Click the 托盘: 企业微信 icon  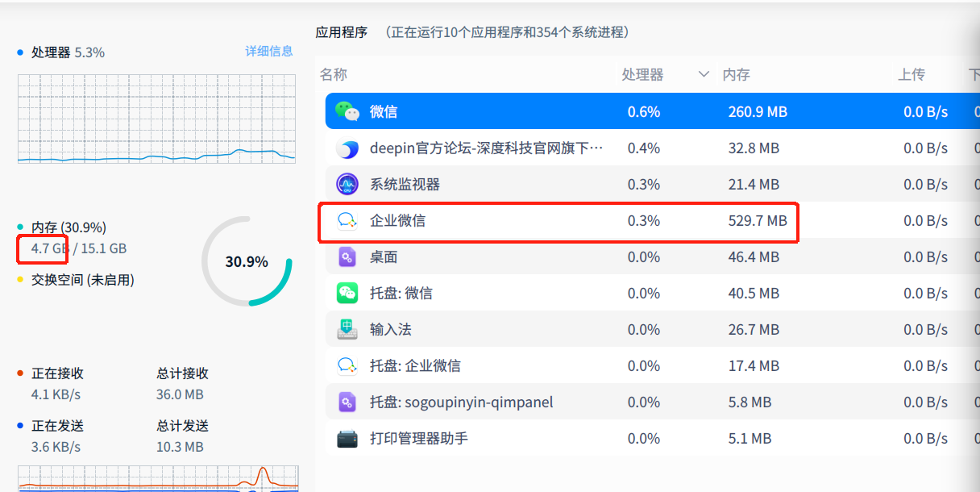point(347,366)
